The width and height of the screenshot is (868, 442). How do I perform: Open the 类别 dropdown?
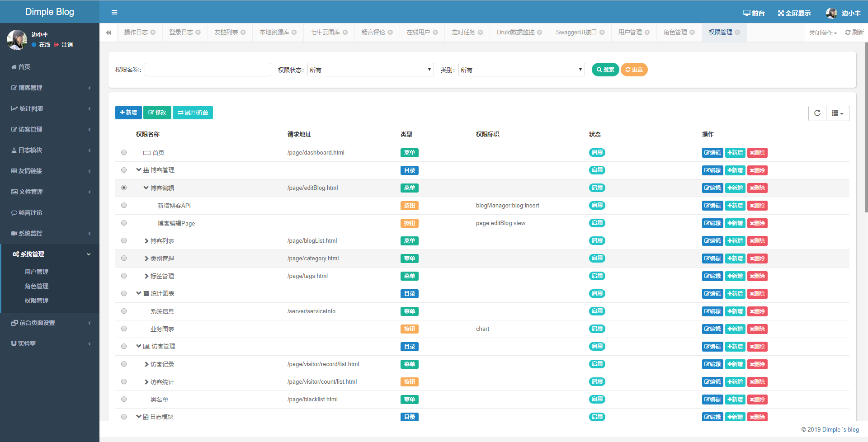[522, 70]
